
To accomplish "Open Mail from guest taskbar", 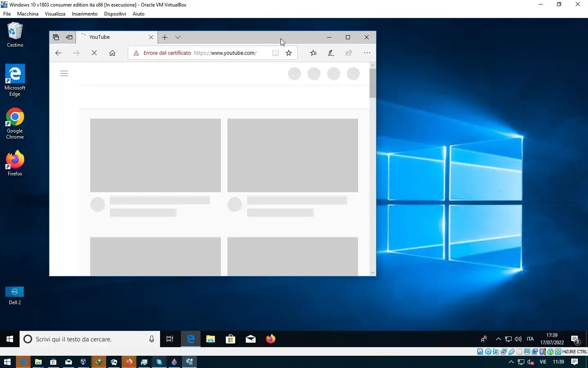I will coord(251,339).
